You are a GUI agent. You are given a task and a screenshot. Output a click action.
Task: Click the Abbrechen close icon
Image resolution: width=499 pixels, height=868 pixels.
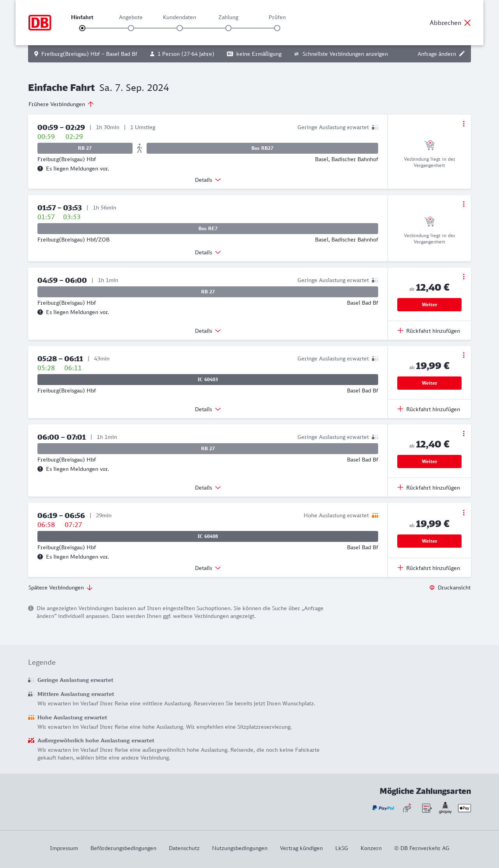[467, 23]
